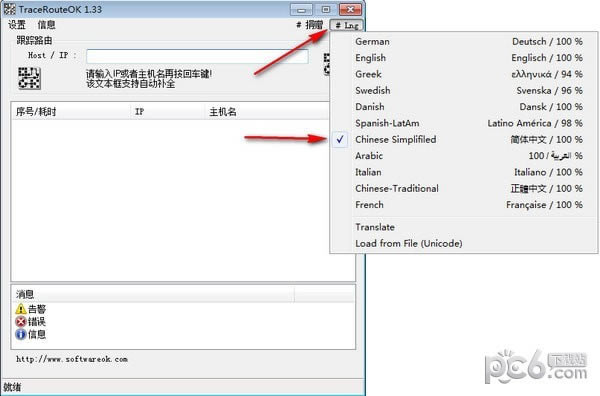Click Translate menu entry
Screen dimensions: 600x396
click(464, 227)
